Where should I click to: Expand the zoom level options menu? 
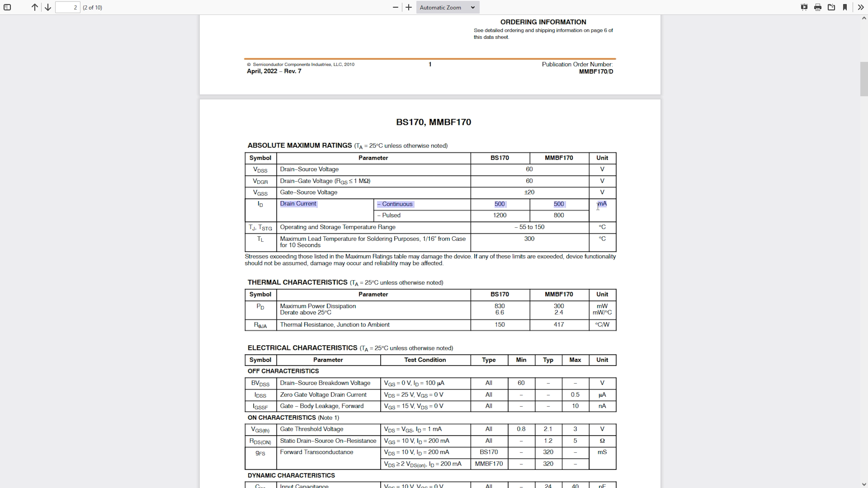click(474, 7)
